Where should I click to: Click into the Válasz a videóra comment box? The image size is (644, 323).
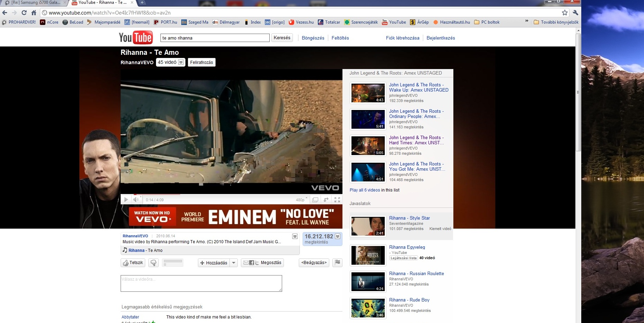coord(201,283)
